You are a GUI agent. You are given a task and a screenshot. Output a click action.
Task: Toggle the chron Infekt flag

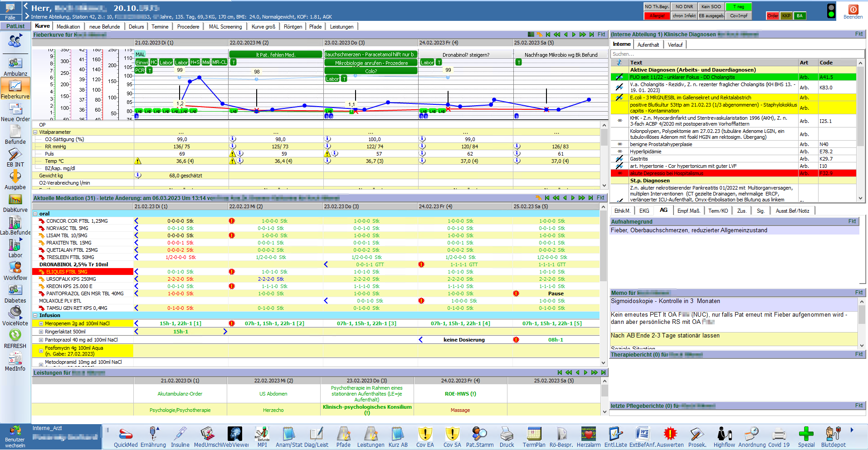pyautogui.click(x=684, y=16)
